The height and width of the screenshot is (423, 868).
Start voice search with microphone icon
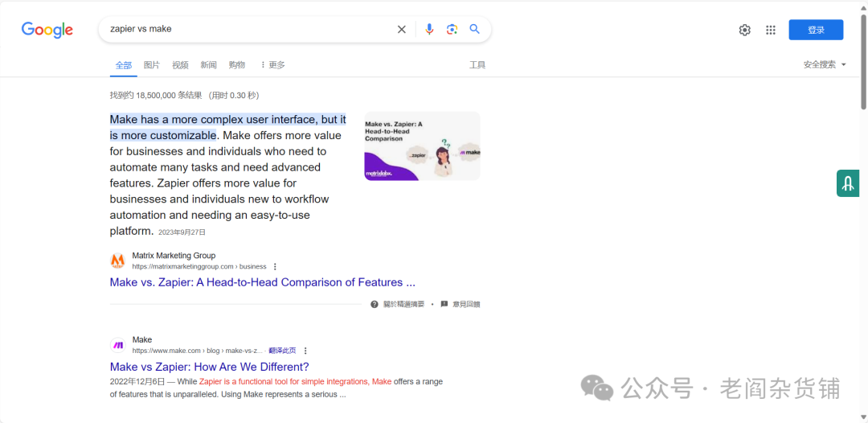(x=429, y=29)
